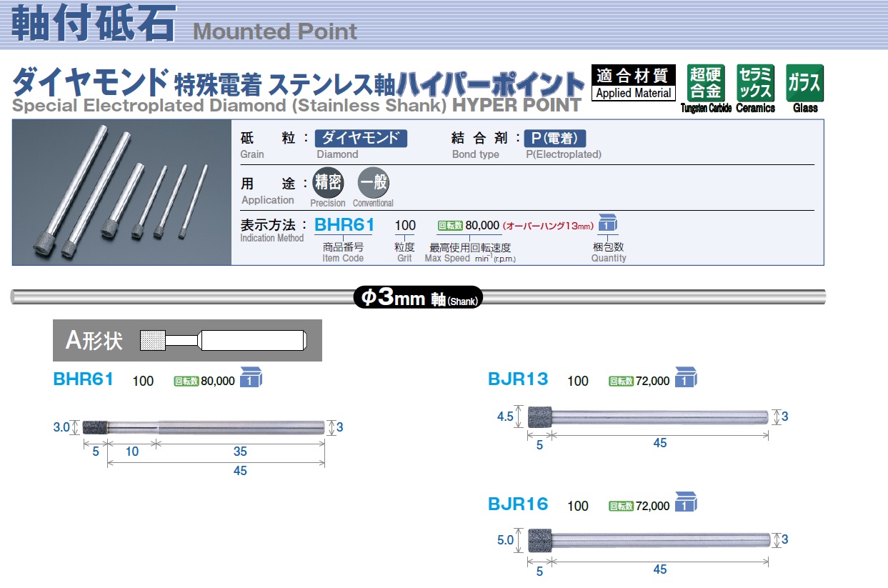Screen dimensions: 888x588
Task: Click the 回転数 badge next to BJR13's 72,000
Action: click(x=621, y=382)
